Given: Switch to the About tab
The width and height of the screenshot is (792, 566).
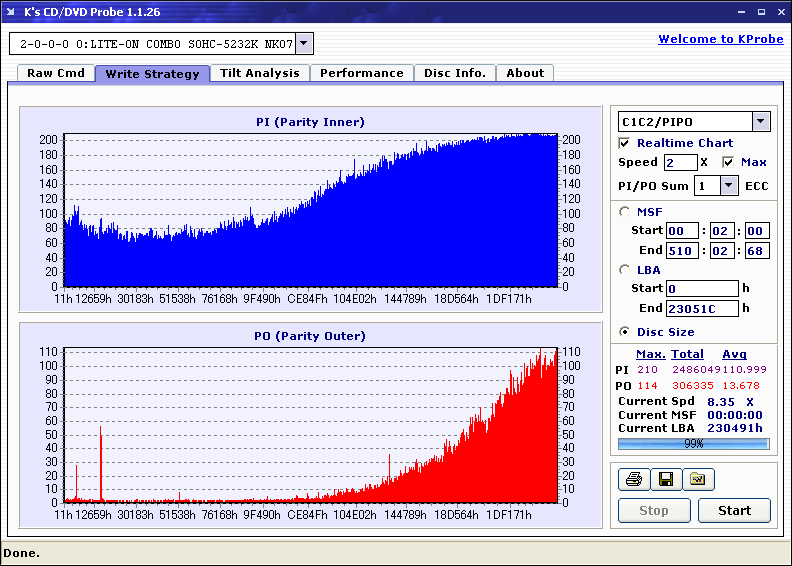Looking at the screenshot, I should (x=525, y=73).
